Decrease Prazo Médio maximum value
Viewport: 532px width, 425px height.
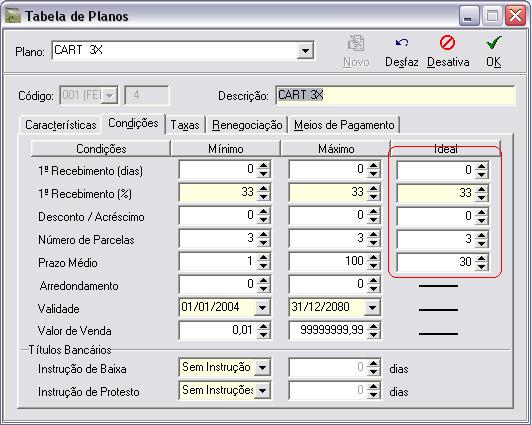373,266
